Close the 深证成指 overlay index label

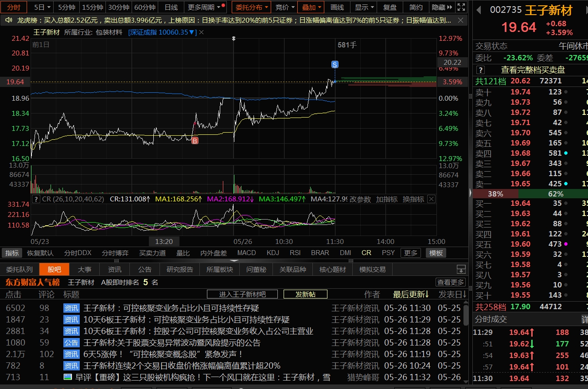tap(202, 32)
